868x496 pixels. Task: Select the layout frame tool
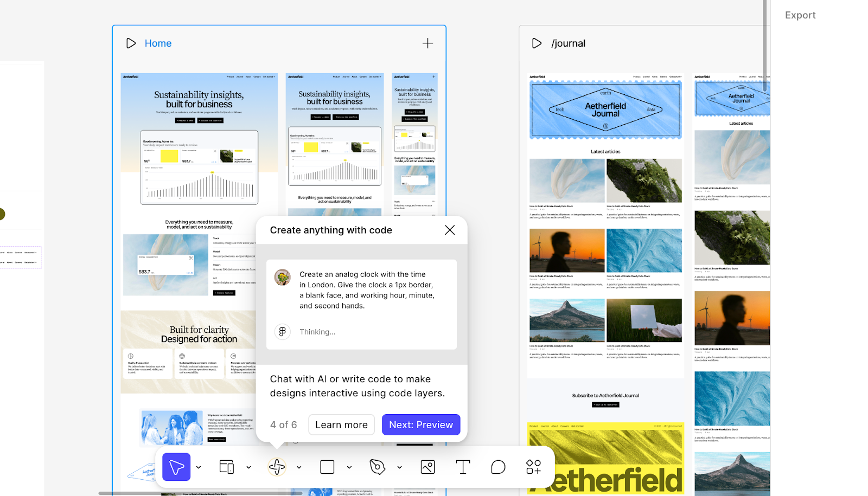point(227,467)
